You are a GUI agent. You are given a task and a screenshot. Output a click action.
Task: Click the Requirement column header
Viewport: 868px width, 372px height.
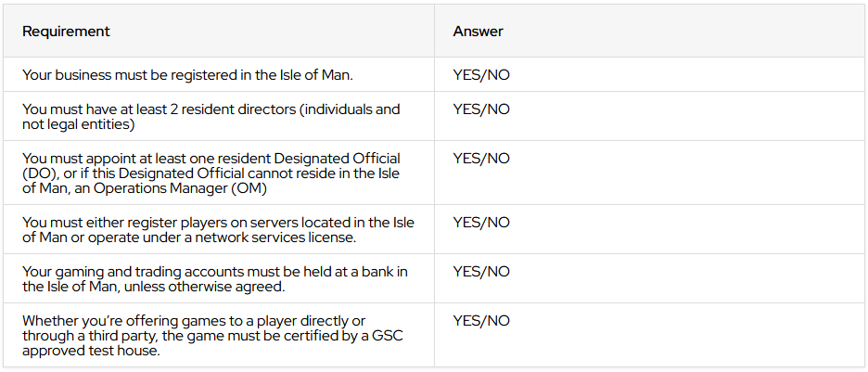tap(66, 32)
